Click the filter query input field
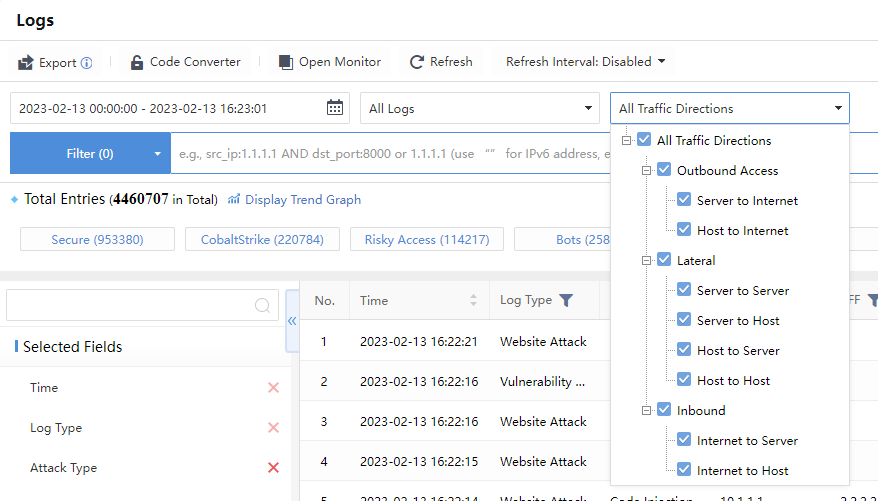 pos(390,153)
